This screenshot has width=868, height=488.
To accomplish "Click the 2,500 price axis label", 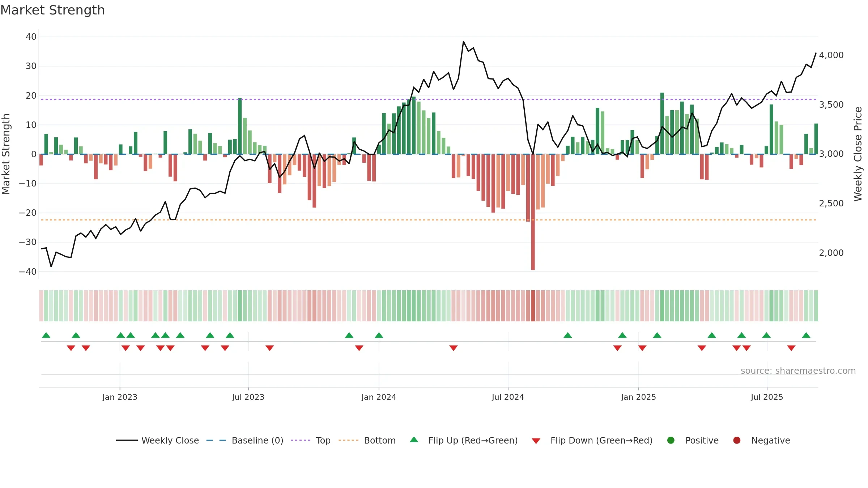I will coord(831,204).
